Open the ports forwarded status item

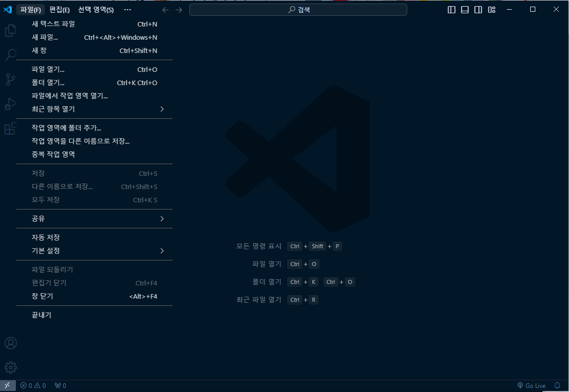coord(60,385)
